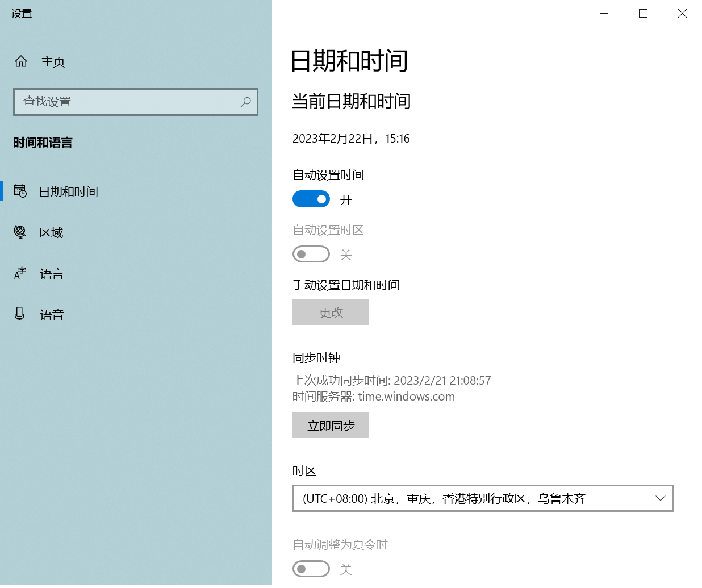
Task: Click the home icon beside 主页
Action: coord(21,61)
